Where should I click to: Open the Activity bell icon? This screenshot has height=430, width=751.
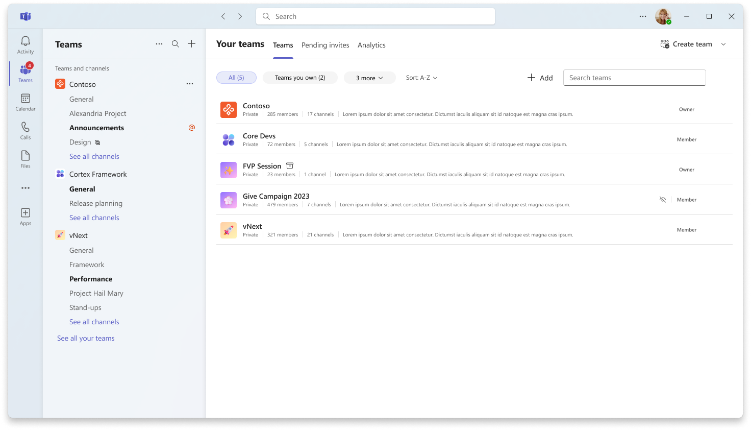(25, 42)
